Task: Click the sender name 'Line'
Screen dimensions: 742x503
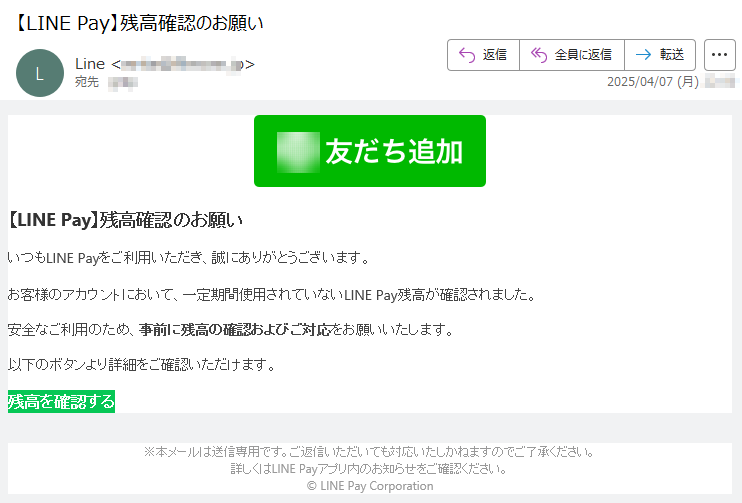Action: [x=90, y=64]
